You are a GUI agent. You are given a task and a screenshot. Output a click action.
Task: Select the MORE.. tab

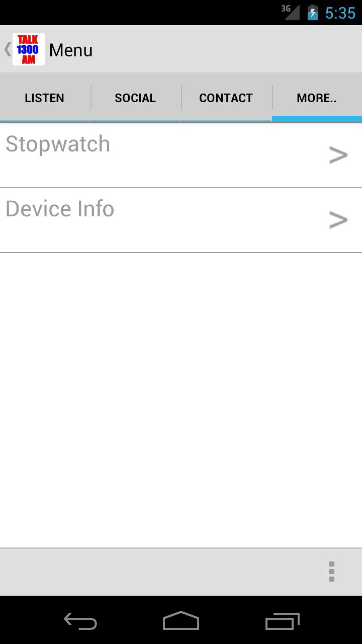(x=317, y=98)
